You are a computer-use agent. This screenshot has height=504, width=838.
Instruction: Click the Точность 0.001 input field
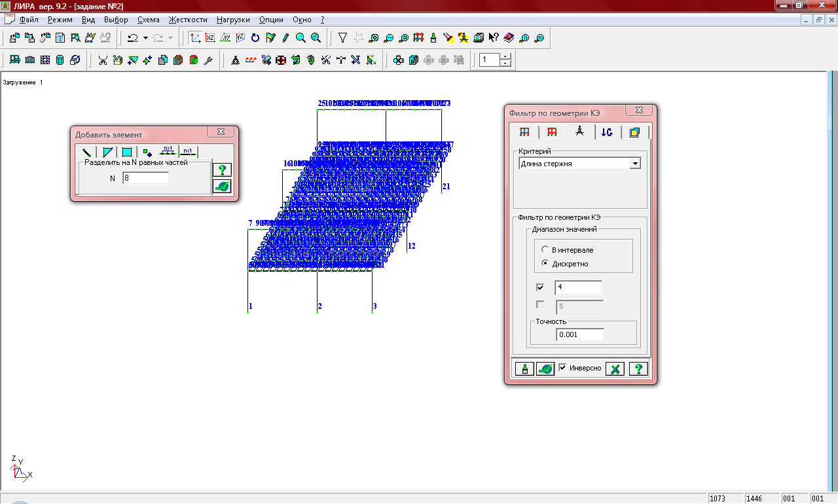pos(580,334)
